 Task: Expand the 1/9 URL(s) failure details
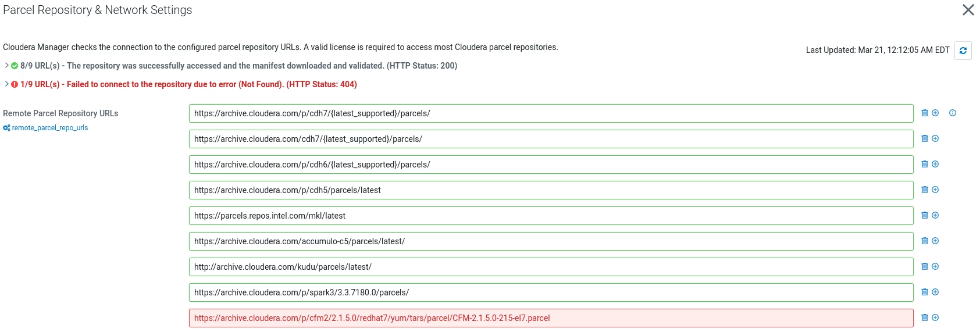point(6,84)
